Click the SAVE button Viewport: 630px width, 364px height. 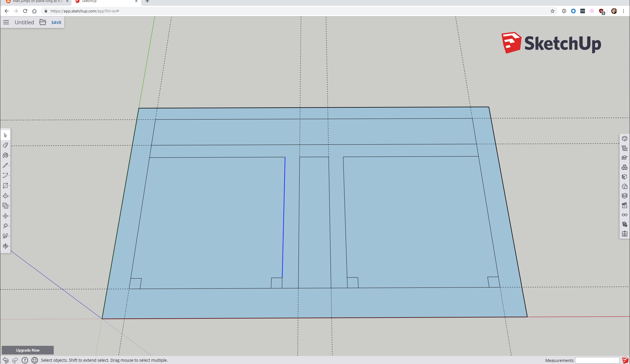pos(56,23)
